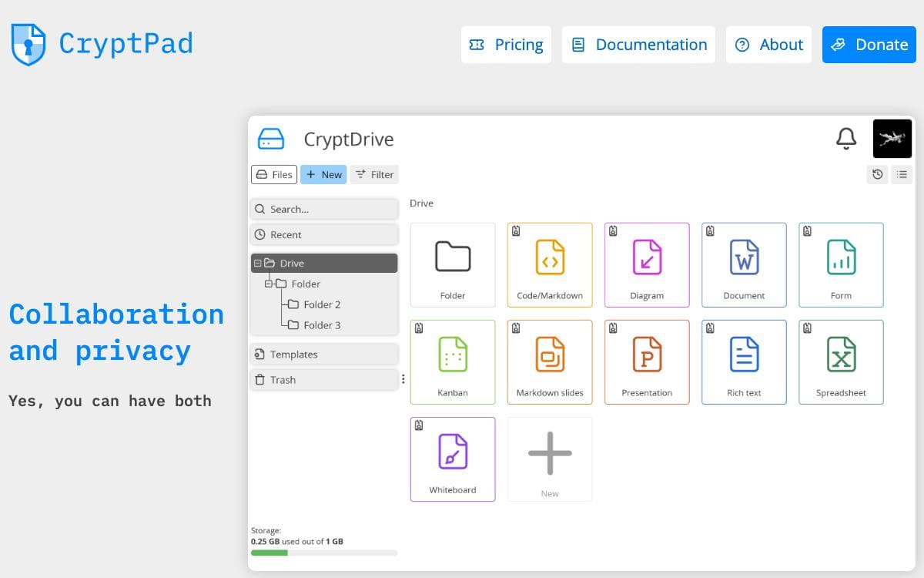Create a Spreadsheet pad
Viewport: 924px width, 578px height.
[x=841, y=362]
